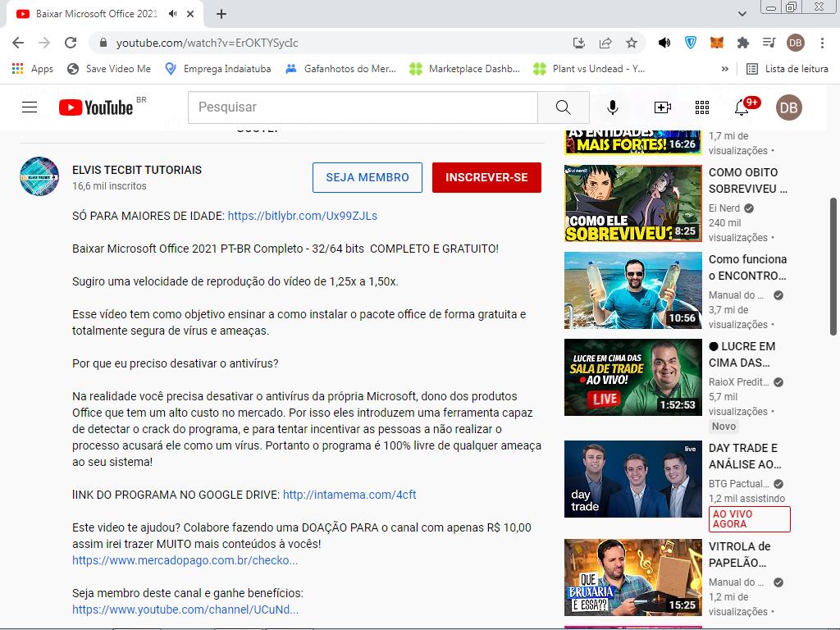
Task: Bookmark this page with the star icon
Action: click(x=632, y=43)
